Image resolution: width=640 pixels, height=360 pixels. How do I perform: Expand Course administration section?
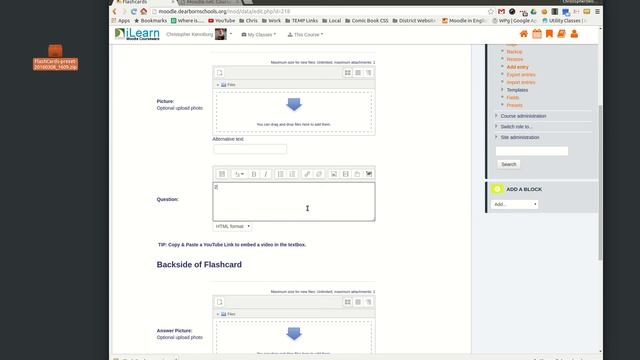[523, 116]
